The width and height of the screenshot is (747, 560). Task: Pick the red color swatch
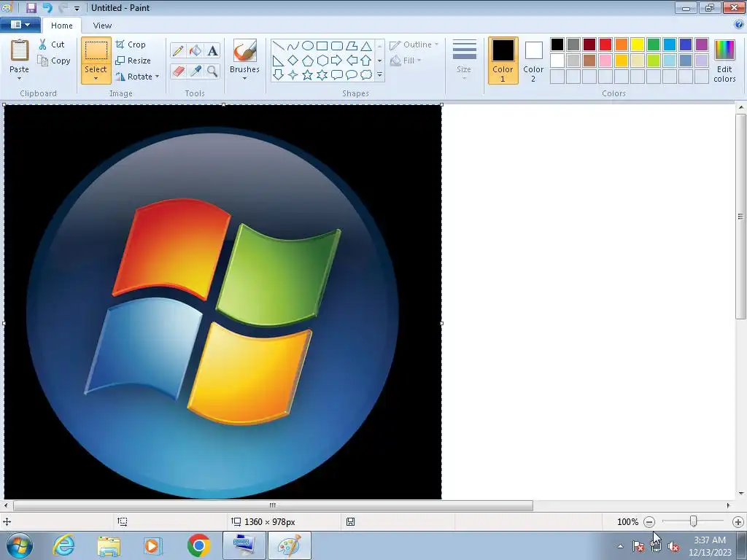(605, 44)
